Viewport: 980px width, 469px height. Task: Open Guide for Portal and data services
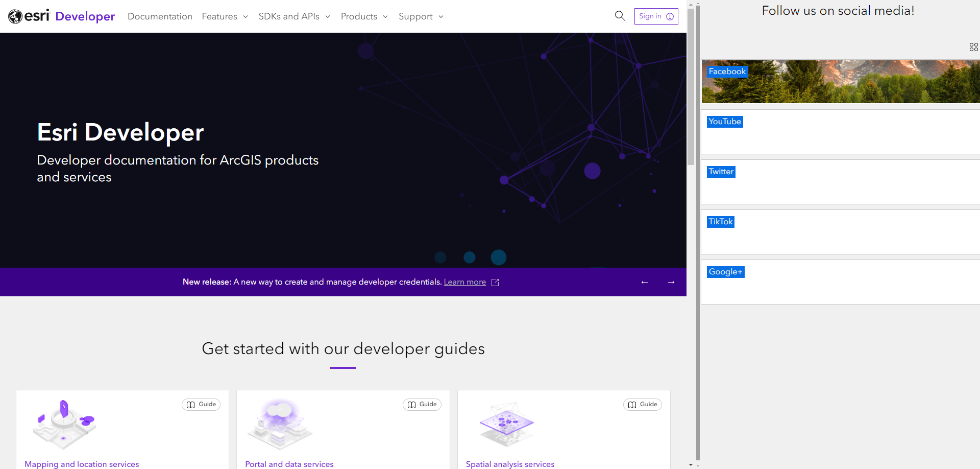tap(422, 404)
